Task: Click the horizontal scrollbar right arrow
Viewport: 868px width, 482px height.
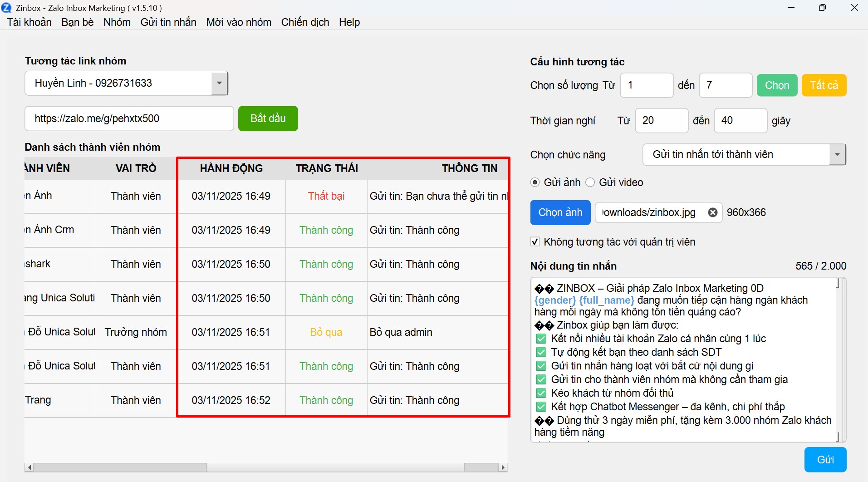Action: (502, 467)
